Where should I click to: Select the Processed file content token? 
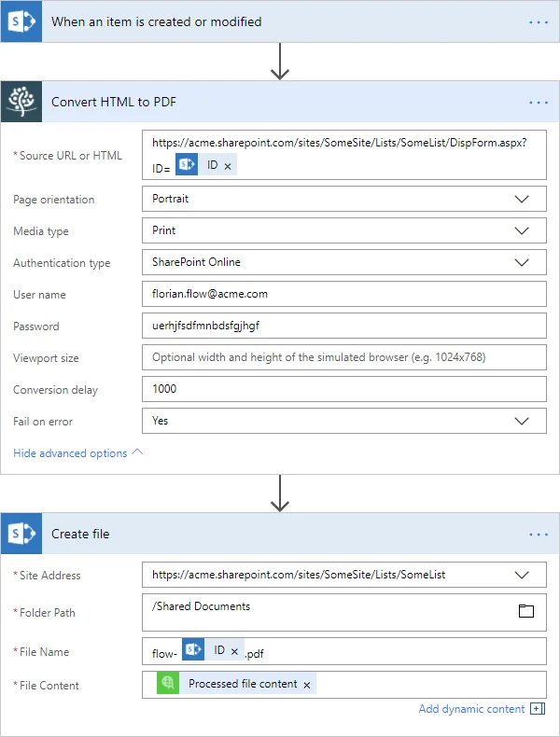pyautogui.click(x=236, y=684)
